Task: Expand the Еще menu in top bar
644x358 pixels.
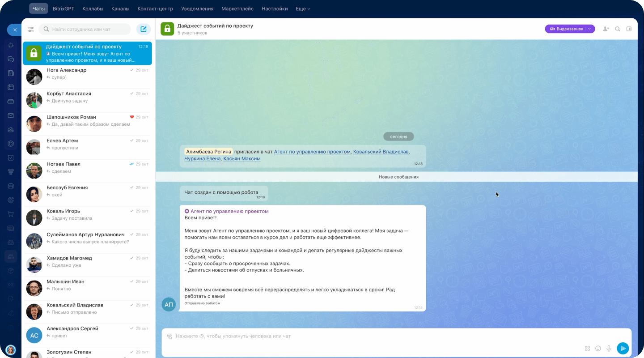Action: pyautogui.click(x=303, y=9)
